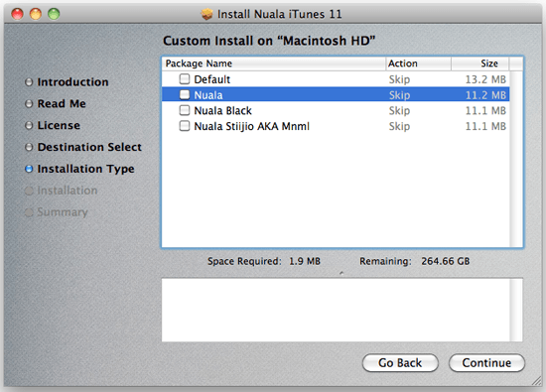Click the window resize grip corner
Screen dimensions: 546x392
[537, 381]
